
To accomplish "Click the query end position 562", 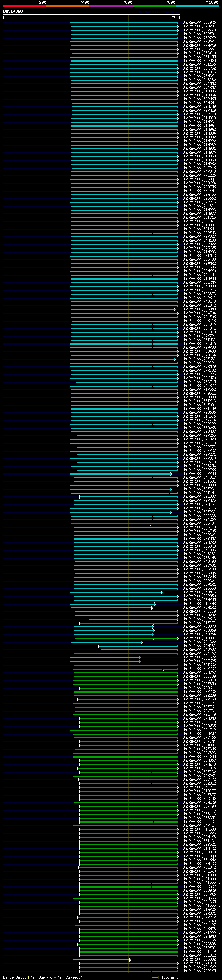I will pyautogui.click(x=175, y=17).
